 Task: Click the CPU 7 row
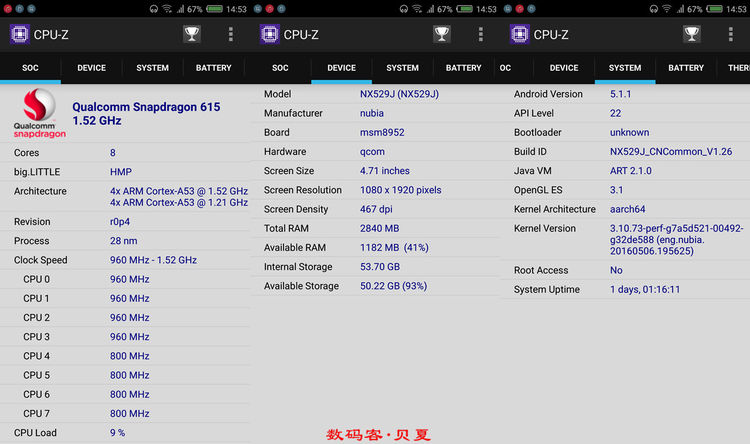pos(125,413)
